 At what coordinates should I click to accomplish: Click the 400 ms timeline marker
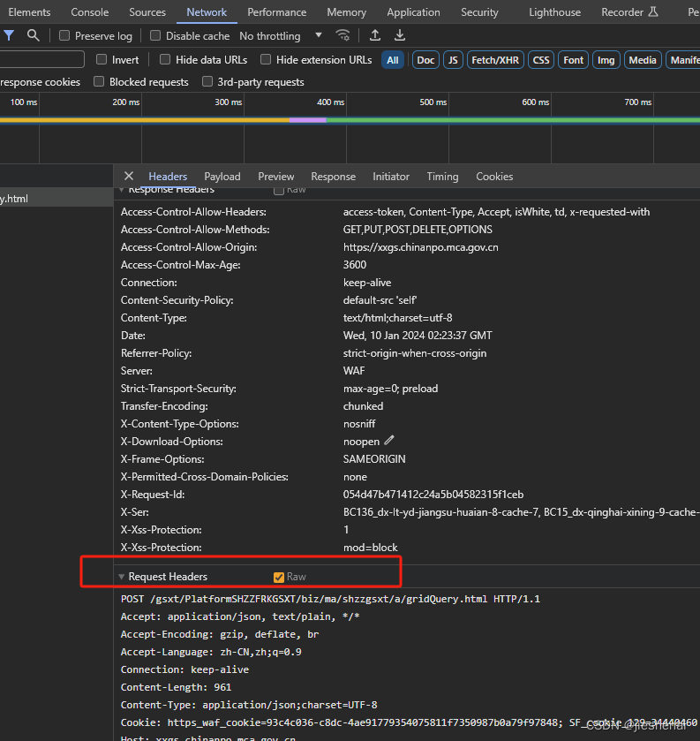coord(331,102)
